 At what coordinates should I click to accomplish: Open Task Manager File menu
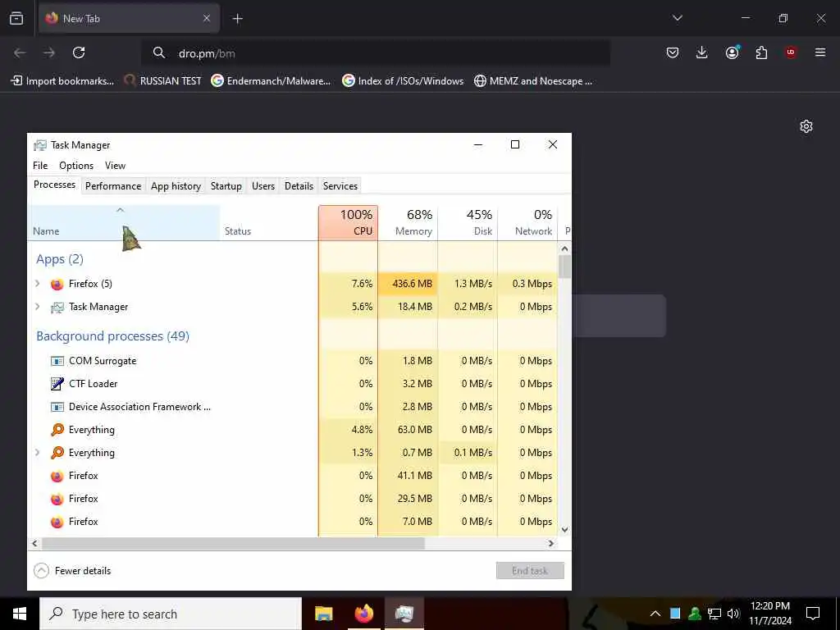pos(40,166)
